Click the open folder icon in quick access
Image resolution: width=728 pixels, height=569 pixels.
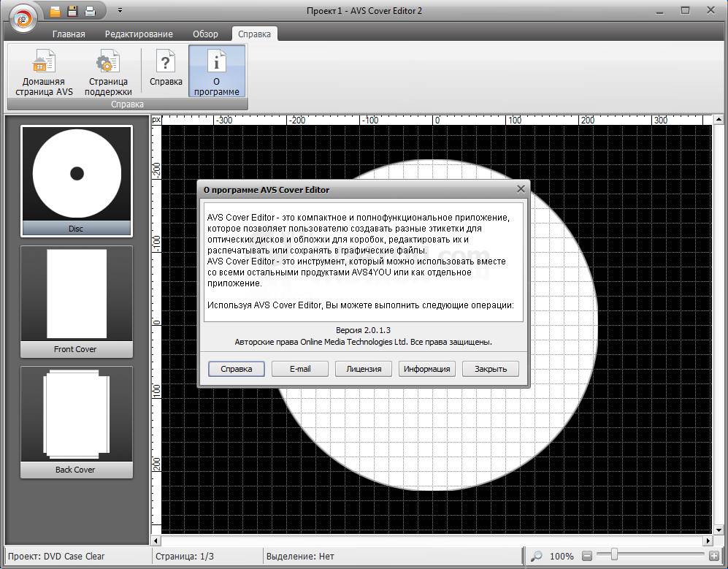pos(55,11)
